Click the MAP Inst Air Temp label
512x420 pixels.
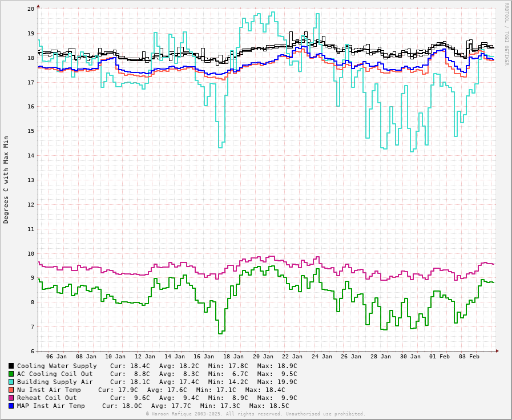51,406
